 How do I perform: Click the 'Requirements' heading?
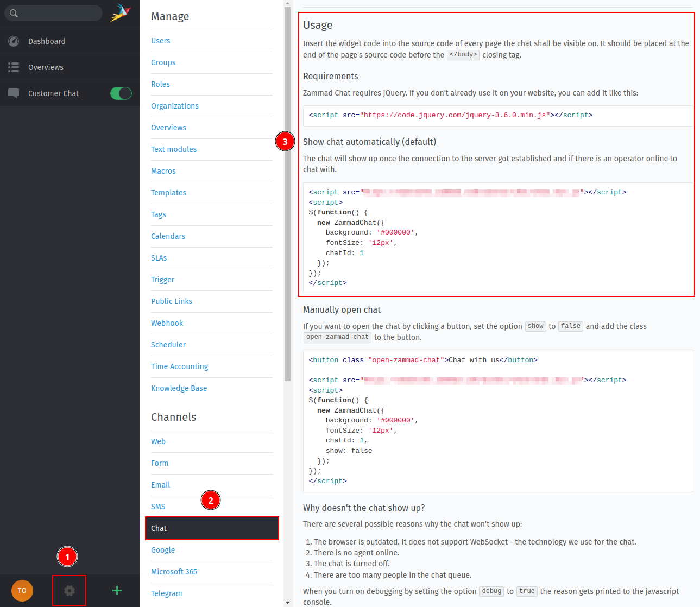coord(331,76)
